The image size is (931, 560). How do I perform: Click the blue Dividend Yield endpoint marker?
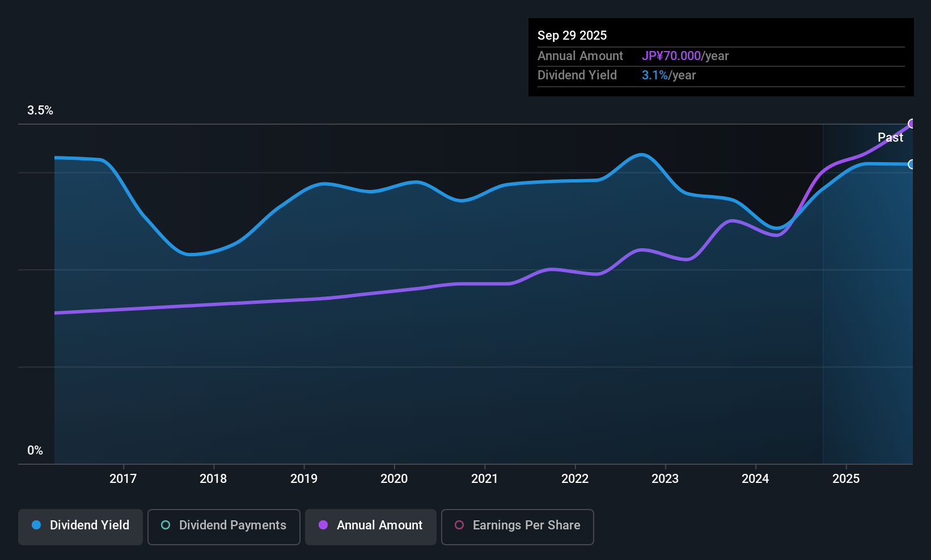pyautogui.click(x=912, y=164)
